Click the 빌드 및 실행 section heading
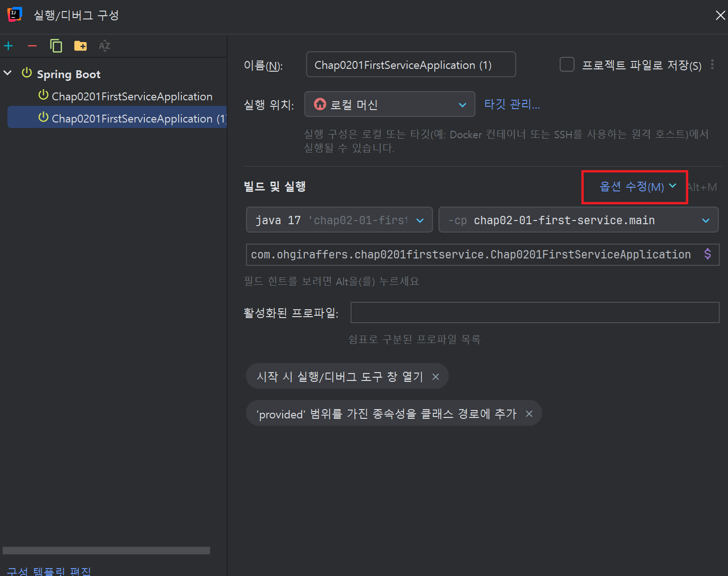The height and width of the screenshot is (576, 728). pos(275,186)
